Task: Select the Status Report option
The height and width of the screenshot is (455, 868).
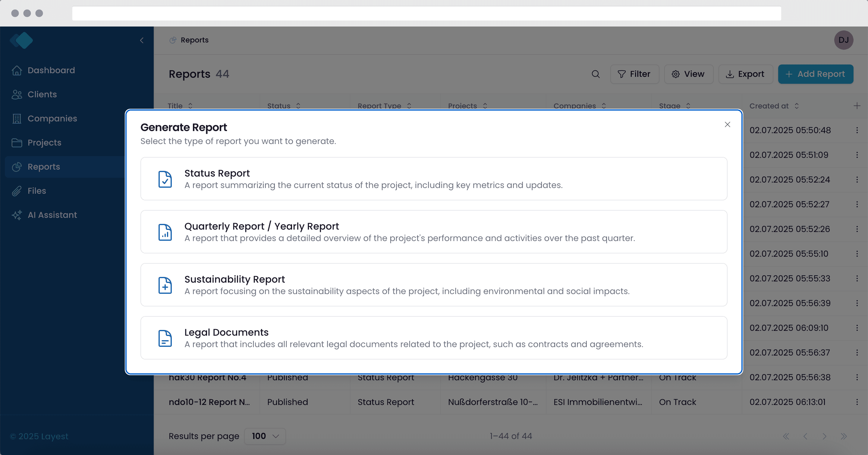Action: coord(434,179)
